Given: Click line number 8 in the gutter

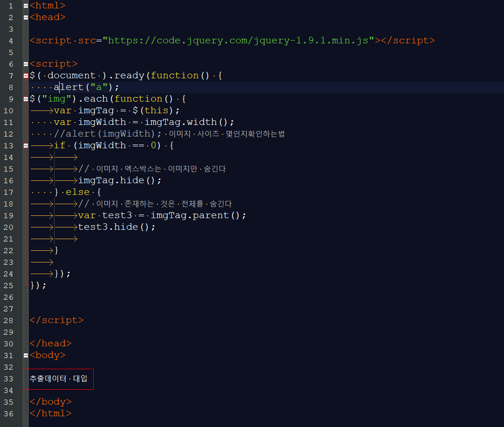Looking at the screenshot, I should pos(11,88).
